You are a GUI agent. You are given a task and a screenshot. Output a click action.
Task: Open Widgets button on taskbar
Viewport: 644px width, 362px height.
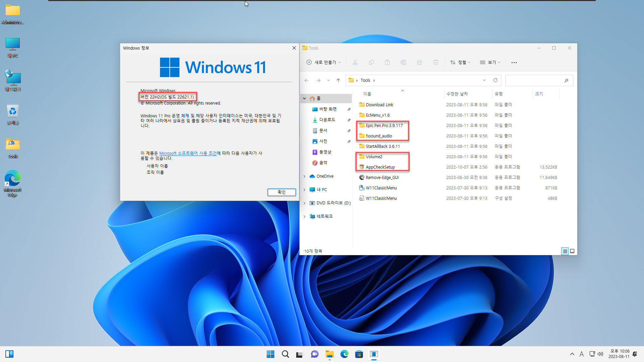point(9,354)
